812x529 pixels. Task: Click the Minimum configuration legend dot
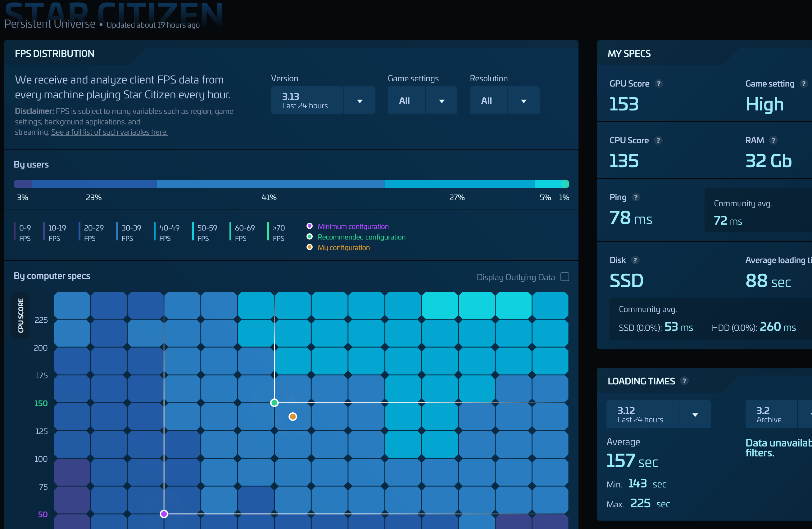[310, 226]
